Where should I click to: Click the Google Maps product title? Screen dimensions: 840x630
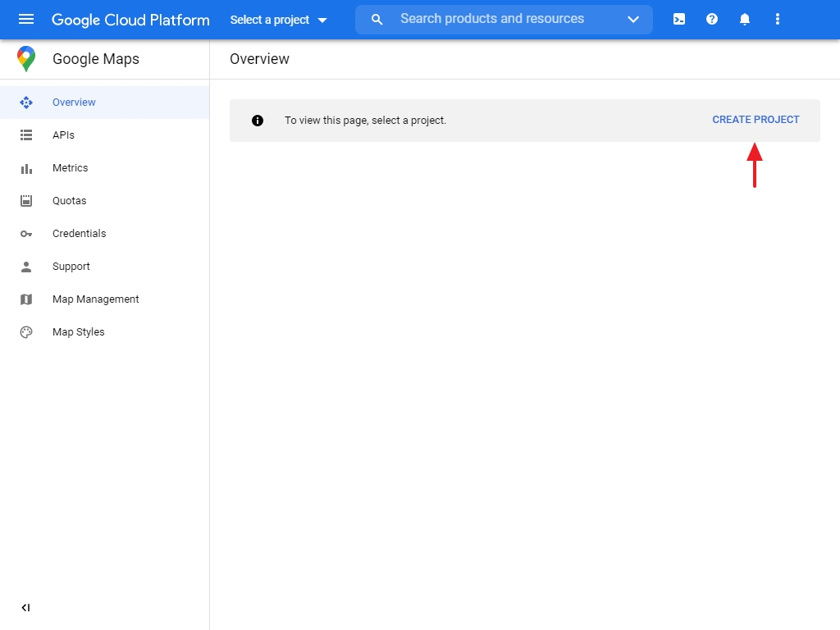[96, 59]
